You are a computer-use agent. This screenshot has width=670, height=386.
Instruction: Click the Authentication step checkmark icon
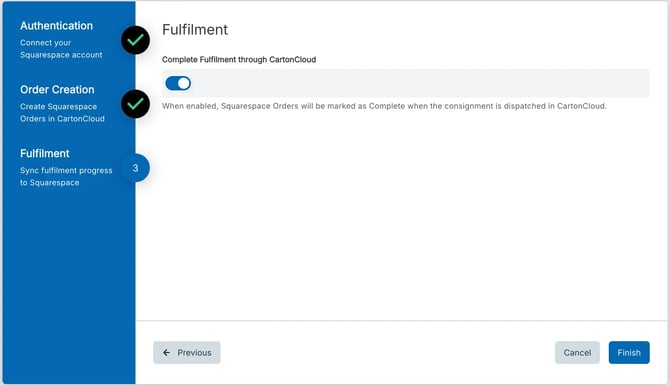point(135,40)
